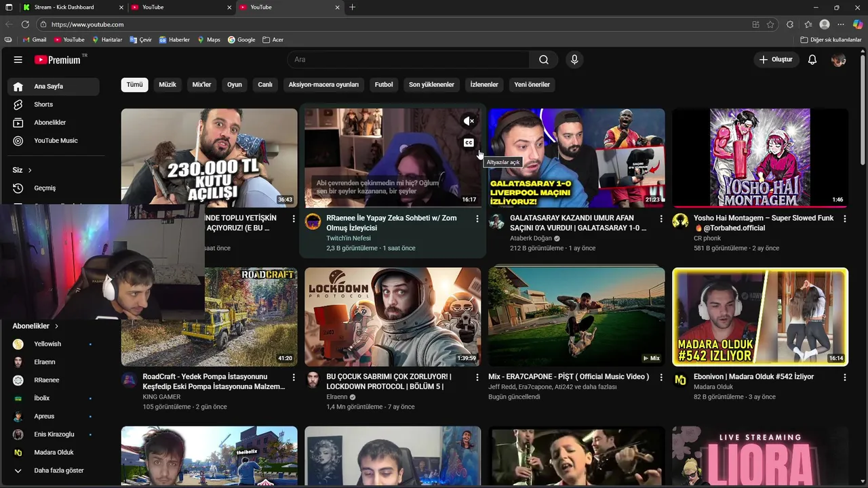The height and width of the screenshot is (488, 868).
Task: Open options menu for Galatasaray Kazandı video
Action: click(661, 218)
